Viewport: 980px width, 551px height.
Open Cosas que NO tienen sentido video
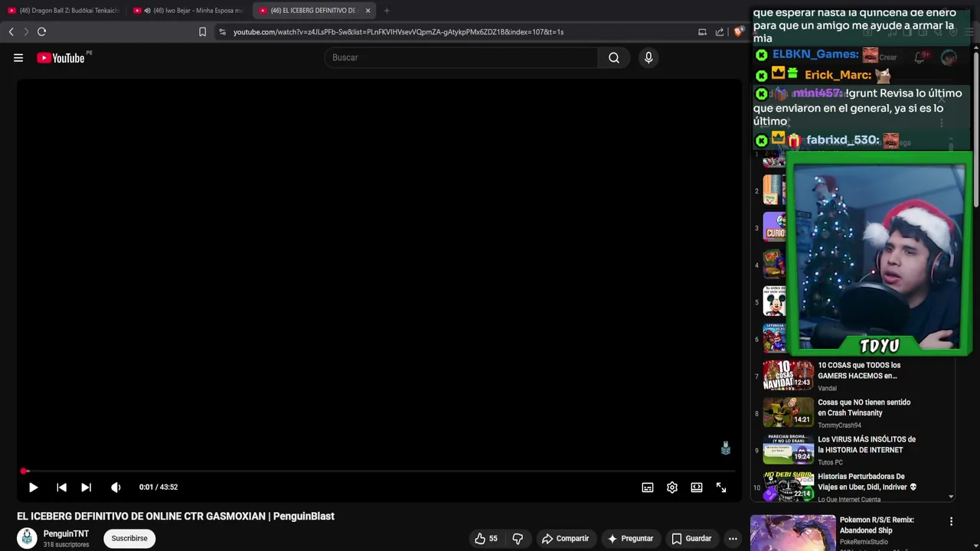click(864, 408)
